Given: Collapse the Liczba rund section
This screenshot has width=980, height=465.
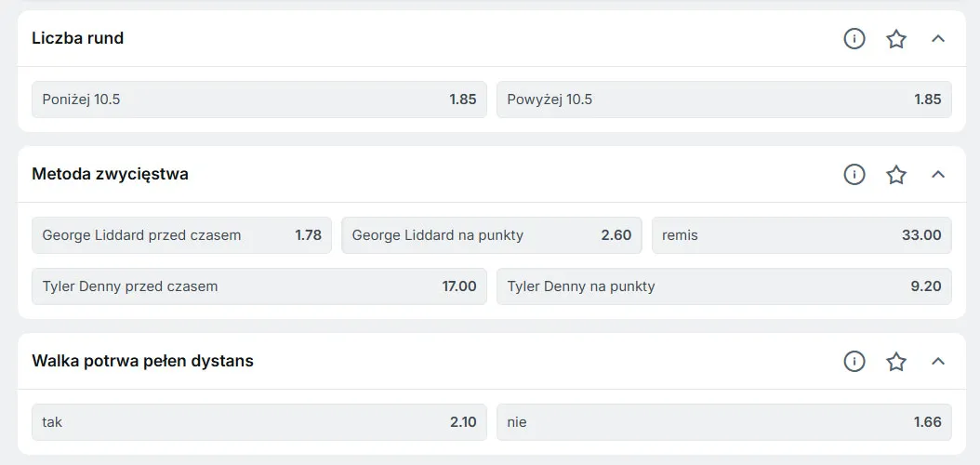Looking at the screenshot, I should pyautogui.click(x=938, y=39).
